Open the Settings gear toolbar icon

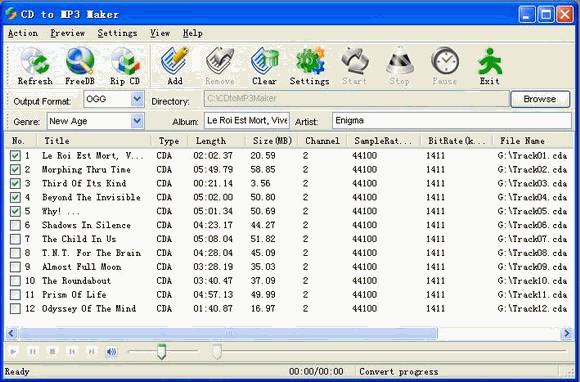click(310, 61)
